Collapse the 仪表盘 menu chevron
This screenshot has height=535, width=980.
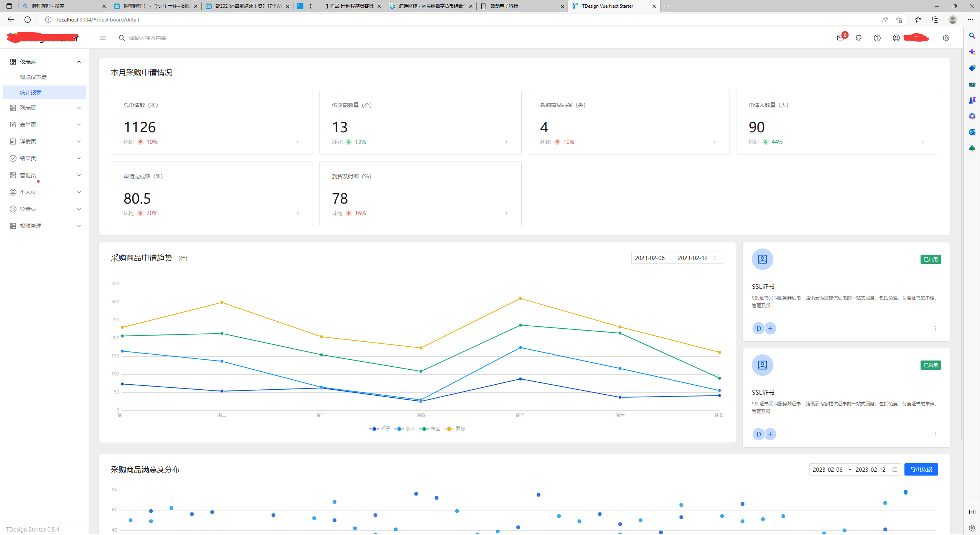point(79,62)
